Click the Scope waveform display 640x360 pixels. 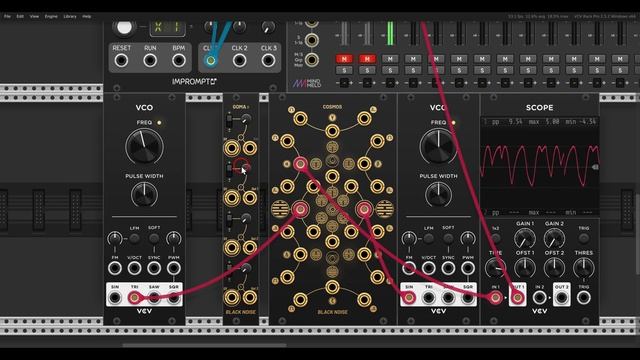(540, 167)
